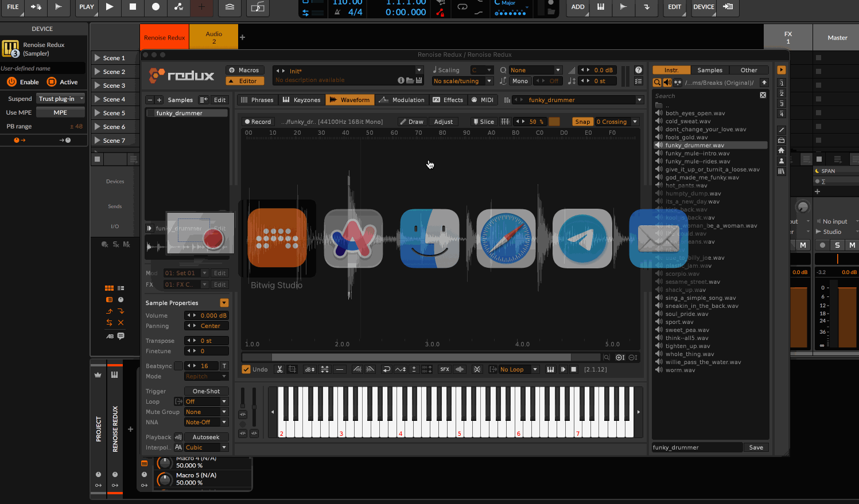859x504 pixels.
Task: Click the Draw pencil tool
Action: pos(411,122)
